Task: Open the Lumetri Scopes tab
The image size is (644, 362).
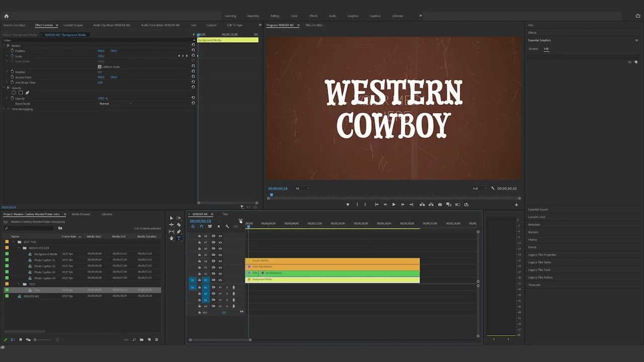Action: tap(73, 25)
